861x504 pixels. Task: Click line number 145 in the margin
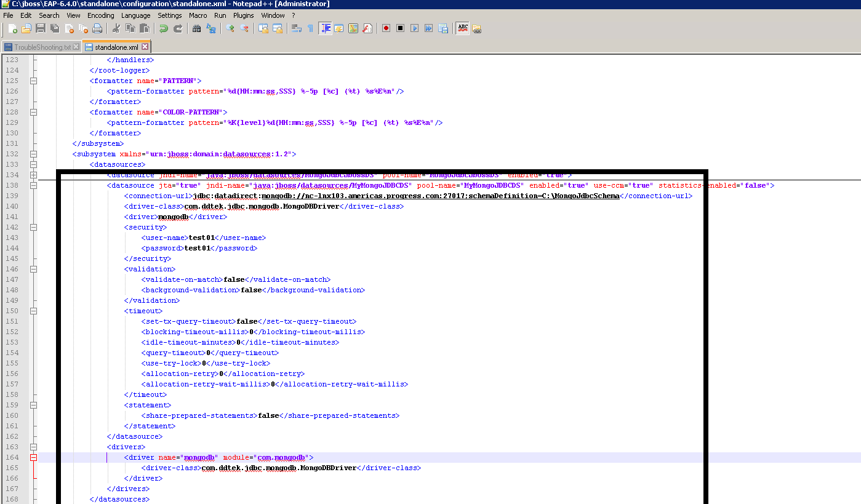pyautogui.click(x=15, y=258)
